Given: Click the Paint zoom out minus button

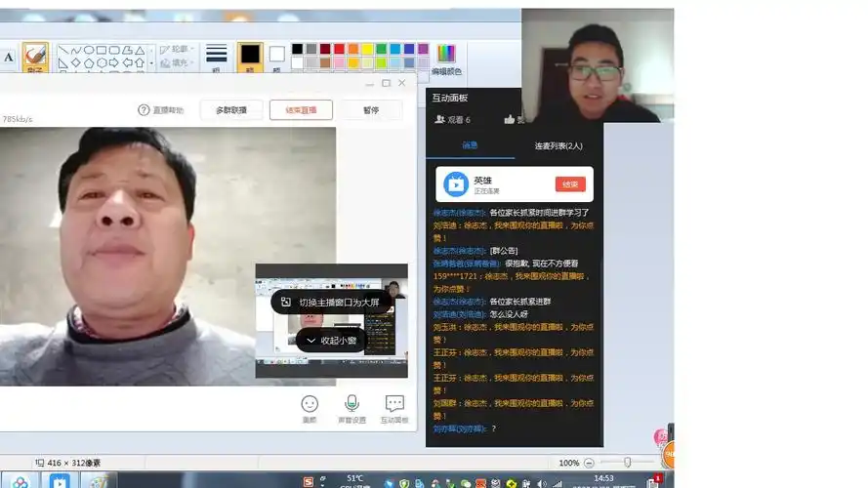Looking at the screenshot, I should [x=589, y=463].
